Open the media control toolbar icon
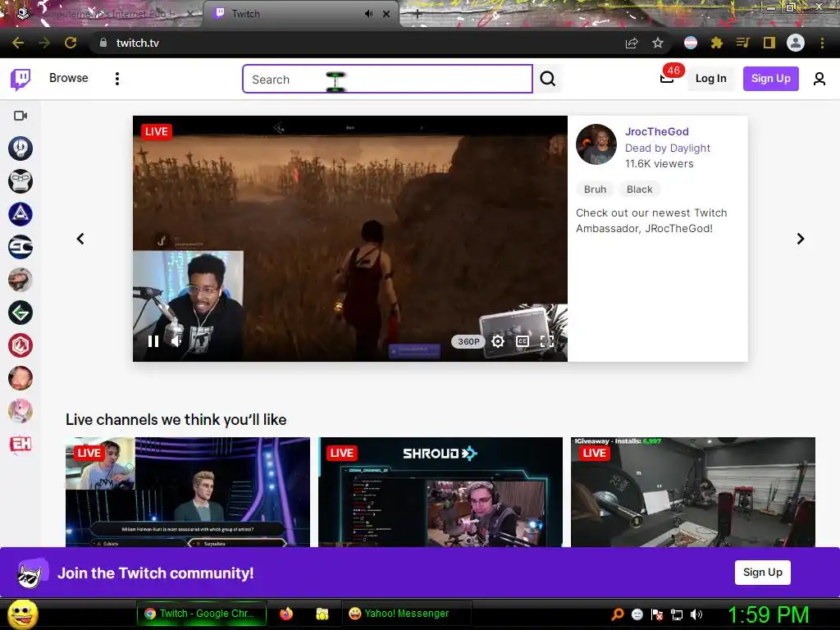This screenshot has height=630, width=840. point(743,43)
